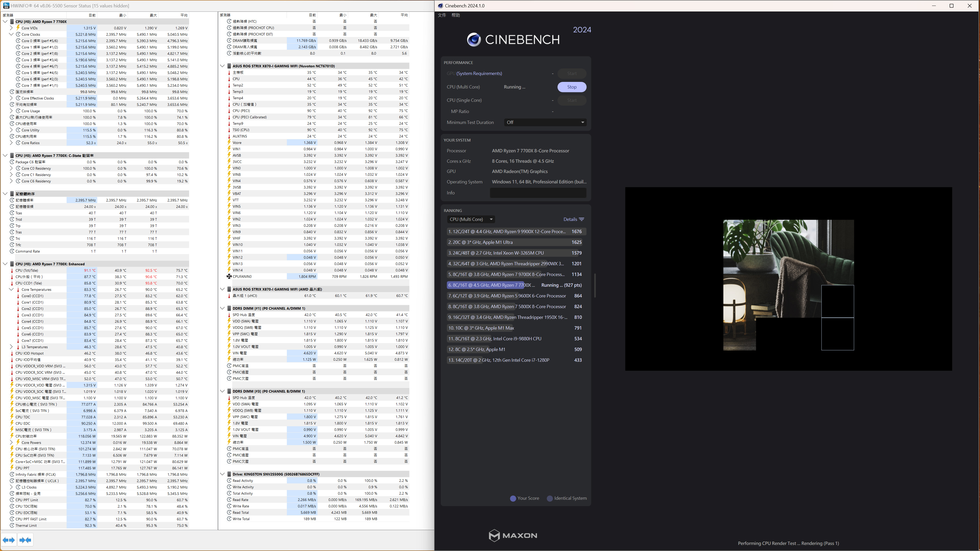This screenshot has height=551, width=980.
Task: Click the CPU TDC lightning icon
Action: pyautogui.click(x=12, y=417)
